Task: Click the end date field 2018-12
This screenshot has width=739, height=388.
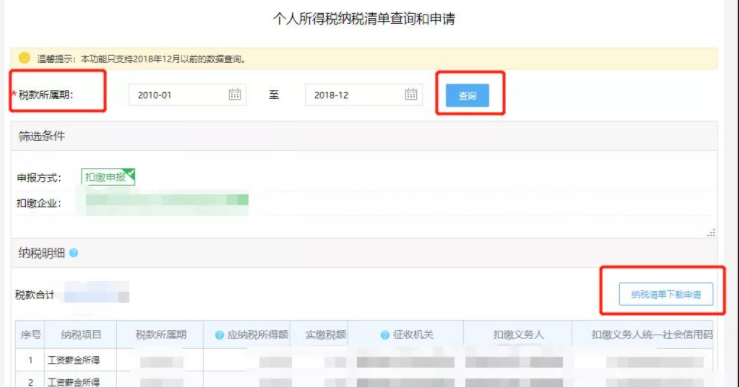Action: pos(363,95)
